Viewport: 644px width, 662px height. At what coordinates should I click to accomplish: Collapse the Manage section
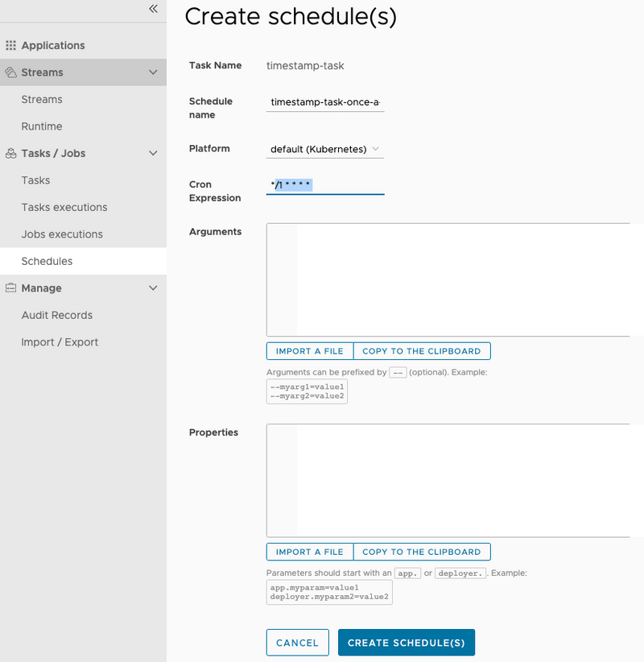pos(155,288)
